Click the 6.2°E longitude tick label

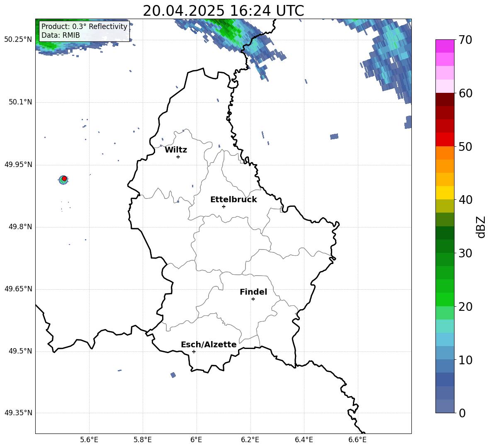pyautogui.click(x=250, y=440)
